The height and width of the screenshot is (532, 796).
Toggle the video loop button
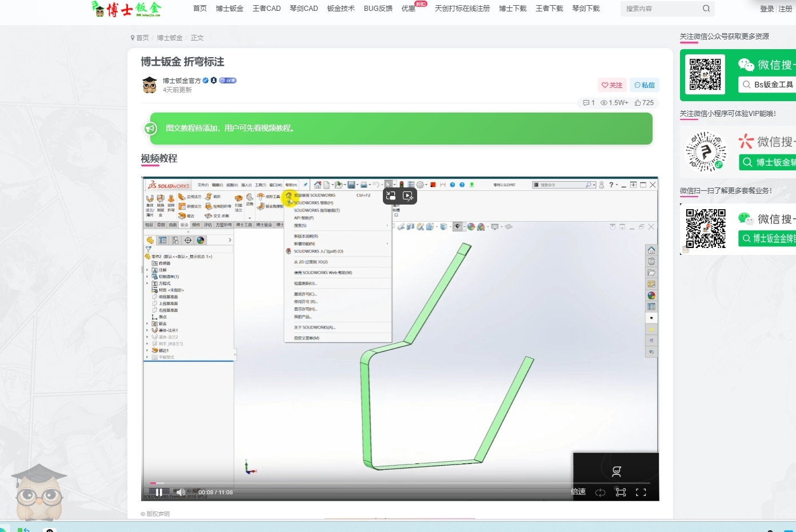tap(600, 492)
